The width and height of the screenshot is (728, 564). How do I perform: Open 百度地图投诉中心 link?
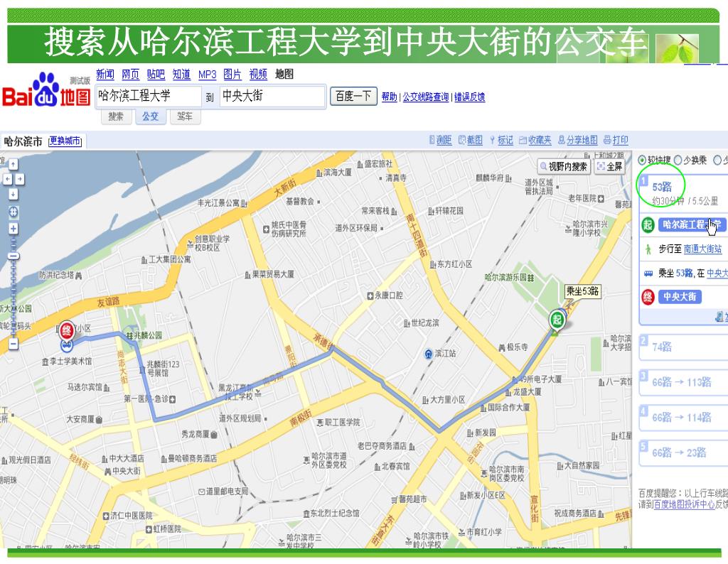point(685,504)
